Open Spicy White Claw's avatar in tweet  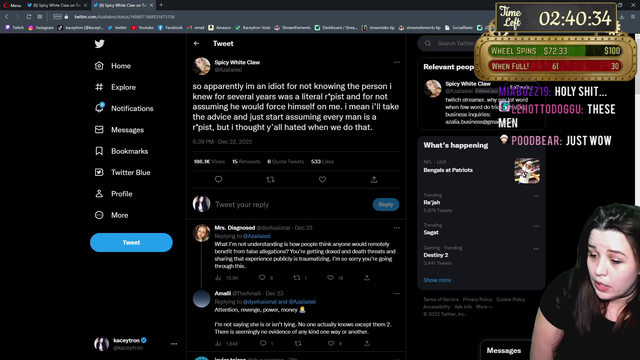click(202, 66)
